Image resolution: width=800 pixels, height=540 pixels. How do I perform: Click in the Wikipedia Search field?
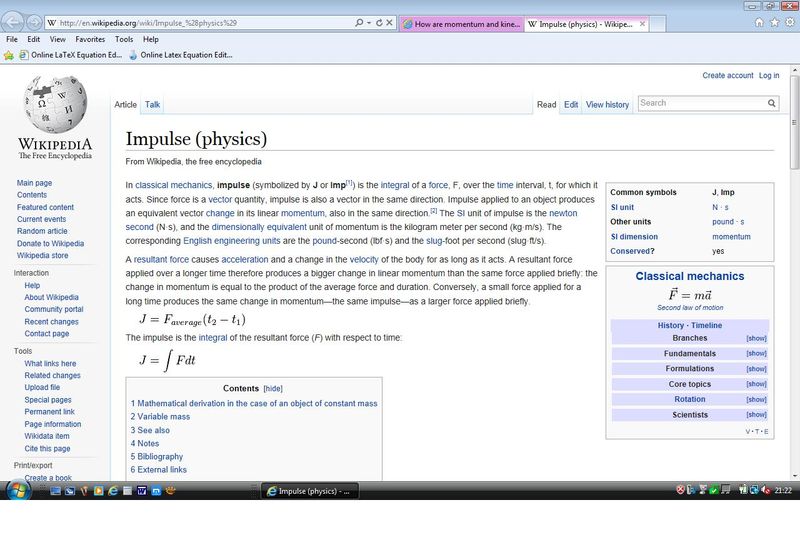click(700, 103)
